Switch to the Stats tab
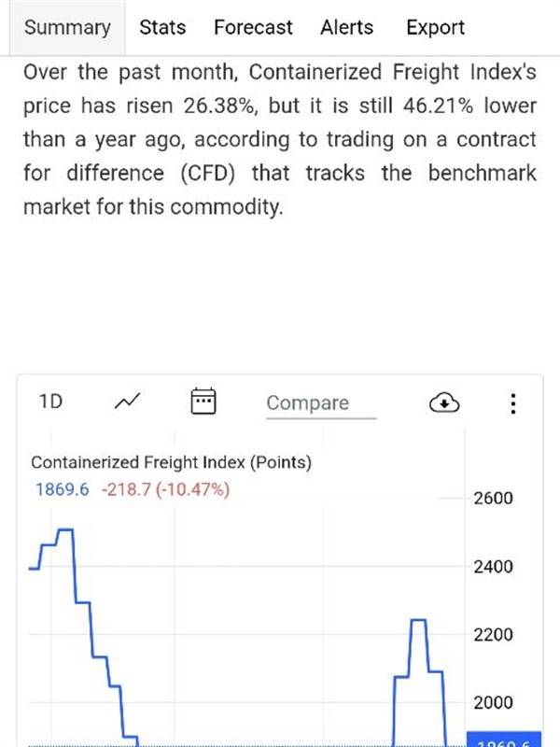 point(162,27)
